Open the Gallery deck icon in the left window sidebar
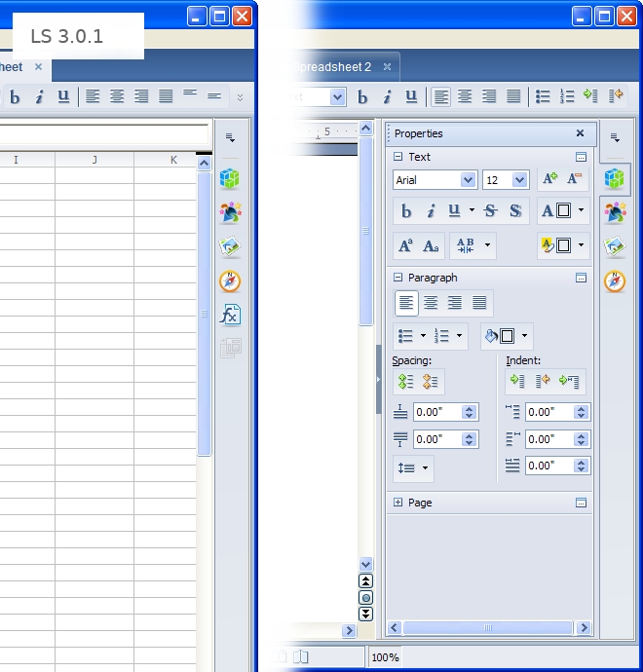The width and height of the screenshot is (643, 672). 230,246
